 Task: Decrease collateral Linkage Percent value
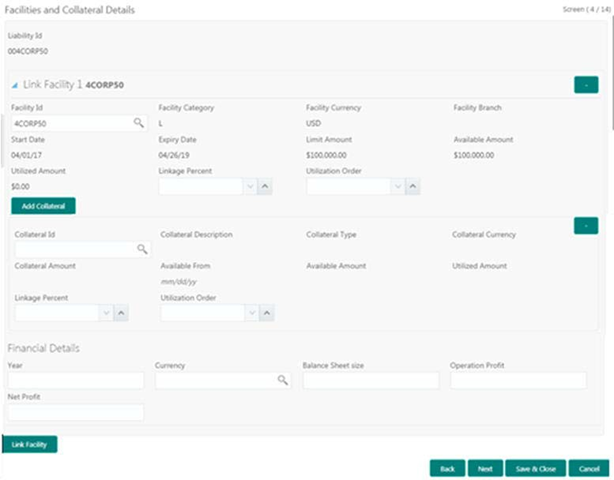106,313
